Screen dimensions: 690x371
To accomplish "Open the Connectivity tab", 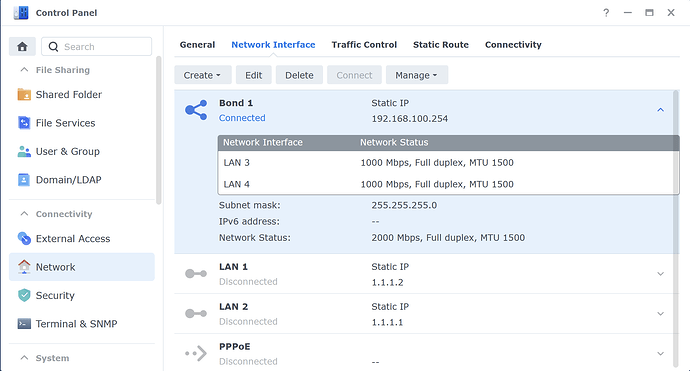I will point(513,44).
